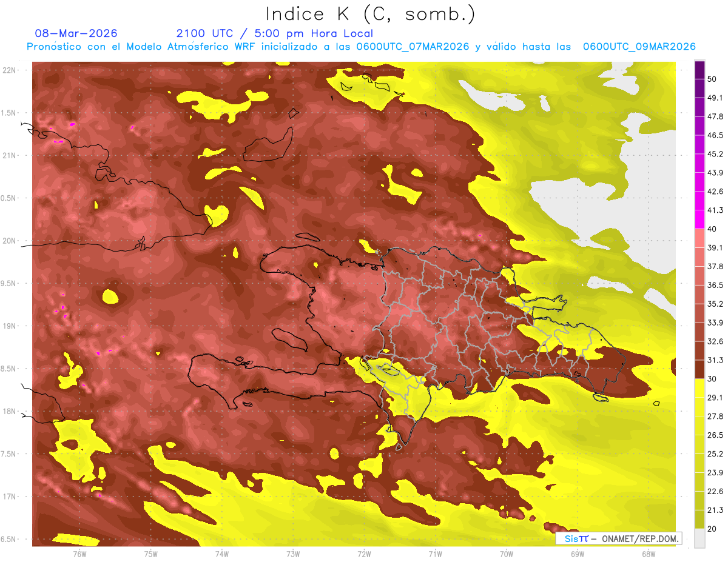Click the 1.5N latitude axis label

click(9, 113)
